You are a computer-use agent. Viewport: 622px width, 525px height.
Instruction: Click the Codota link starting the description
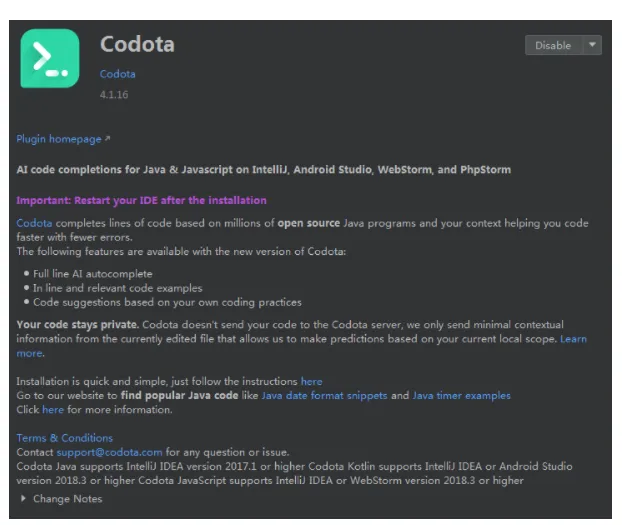33,223
